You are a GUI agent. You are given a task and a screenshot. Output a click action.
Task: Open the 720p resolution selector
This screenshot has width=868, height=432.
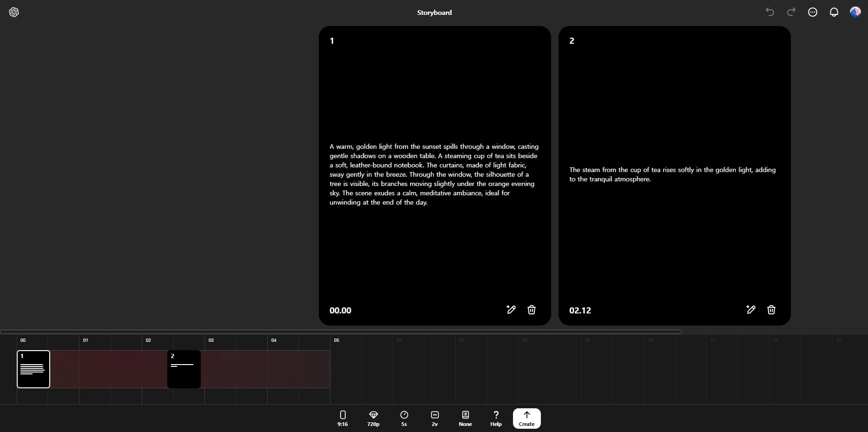point(373,418)
